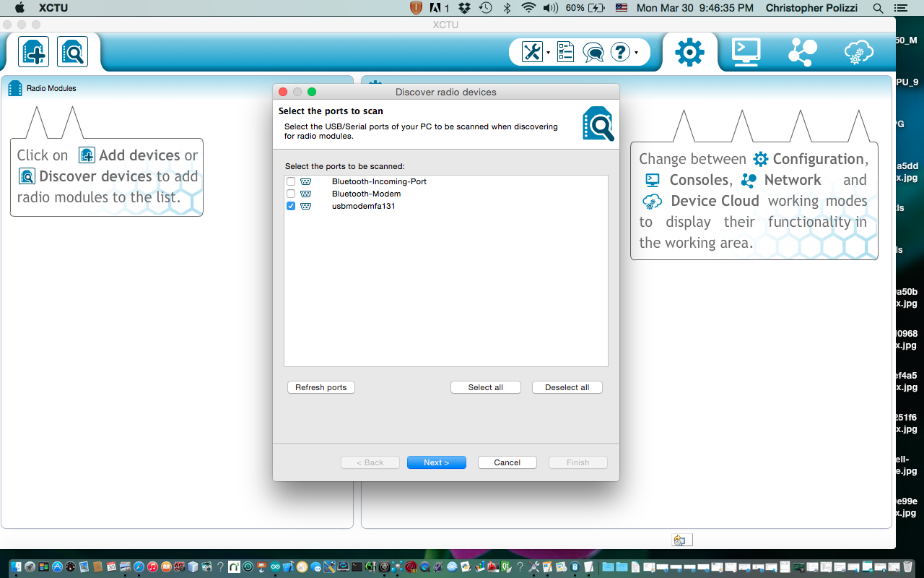This screenshot has height=578, width=924.
Task: Open the Tools wrench icon
Action: coord(532,52)
